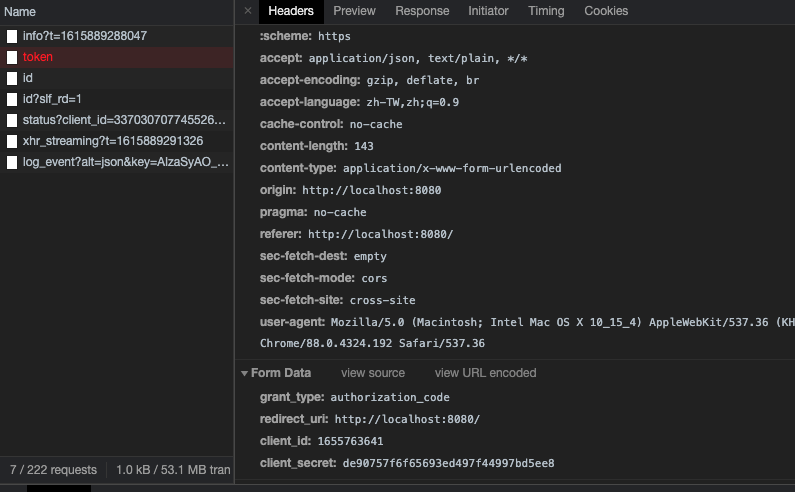Click view URL encoded link

coord(485,373)
